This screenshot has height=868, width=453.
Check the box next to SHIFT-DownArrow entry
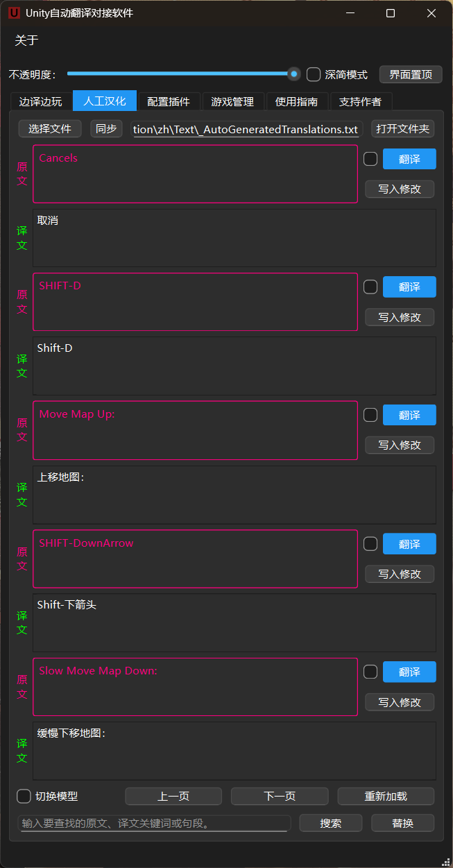tap(370, 543)
